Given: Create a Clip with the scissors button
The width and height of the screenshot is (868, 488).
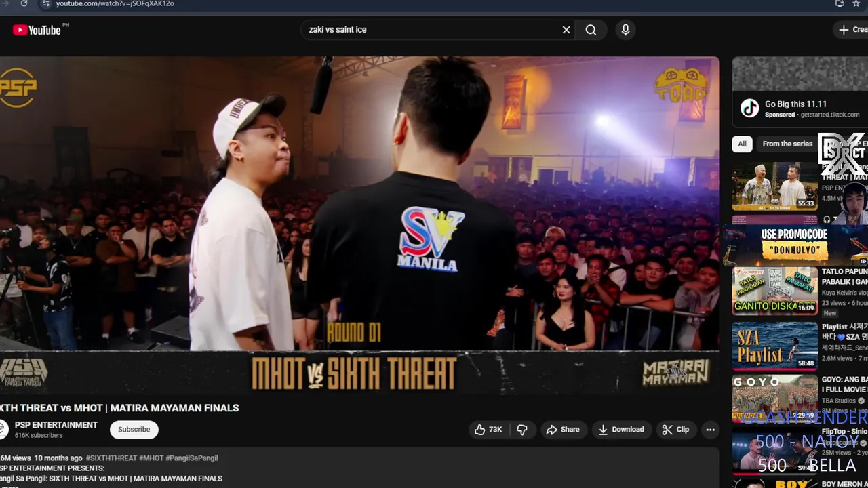Looking at the screenshot, I should click(x=675, y=430).
